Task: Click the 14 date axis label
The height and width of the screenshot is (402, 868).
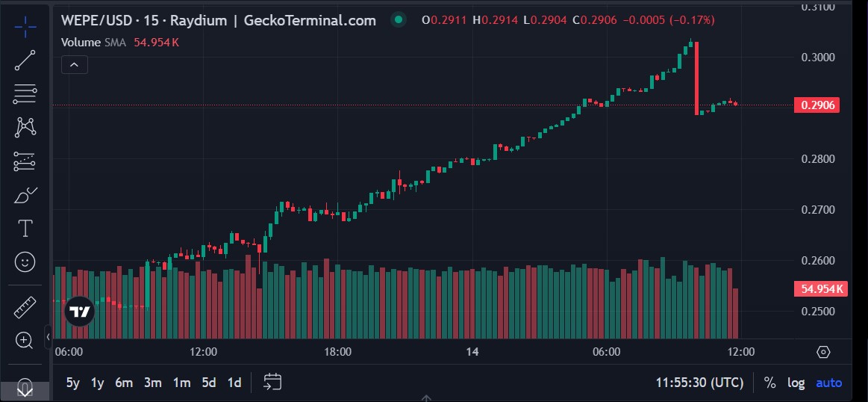Action: 472,352
